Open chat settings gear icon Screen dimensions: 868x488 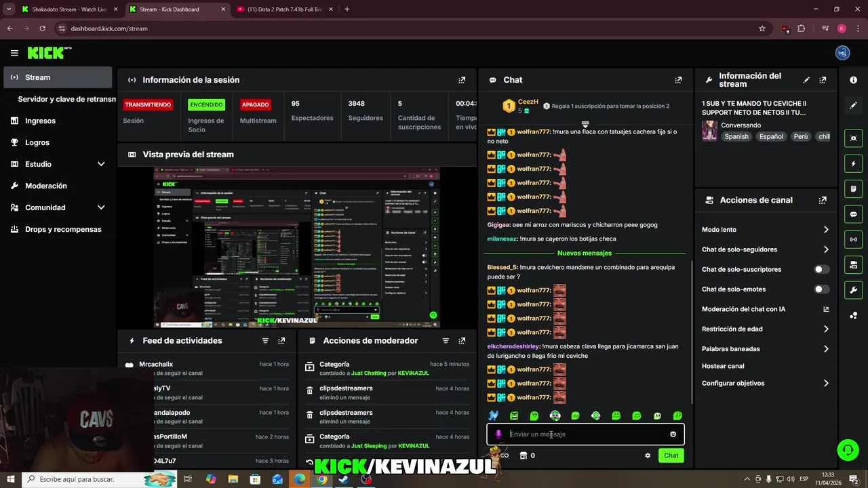pos(648,455)
